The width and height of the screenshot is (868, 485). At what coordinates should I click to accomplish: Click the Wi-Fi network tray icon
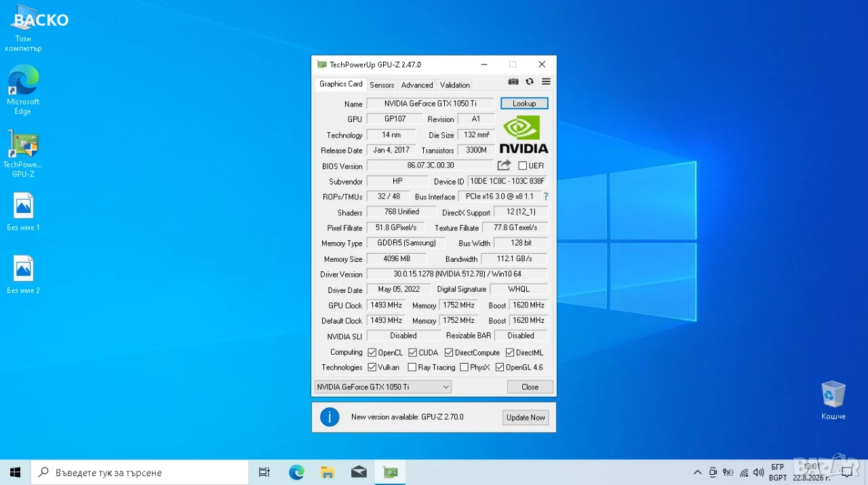tap(744, 472)
